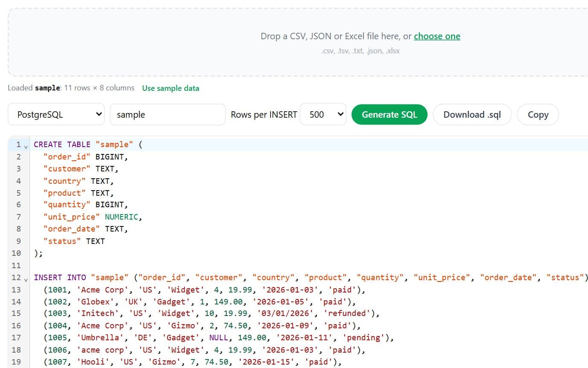Focus the table name field containing "sample"
The image size is (588, 368).
pyautogui.click(x=167, y=114)
